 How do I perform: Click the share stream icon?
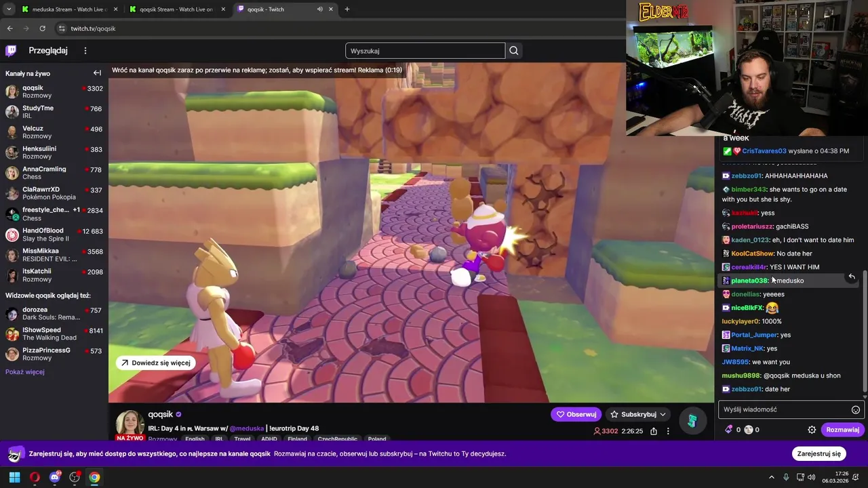click(654, 431)
